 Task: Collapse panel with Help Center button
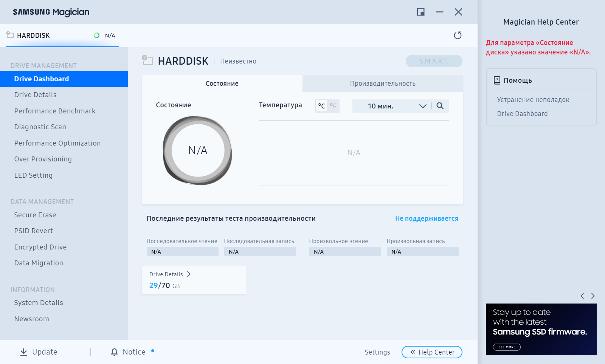pos(432,352)
